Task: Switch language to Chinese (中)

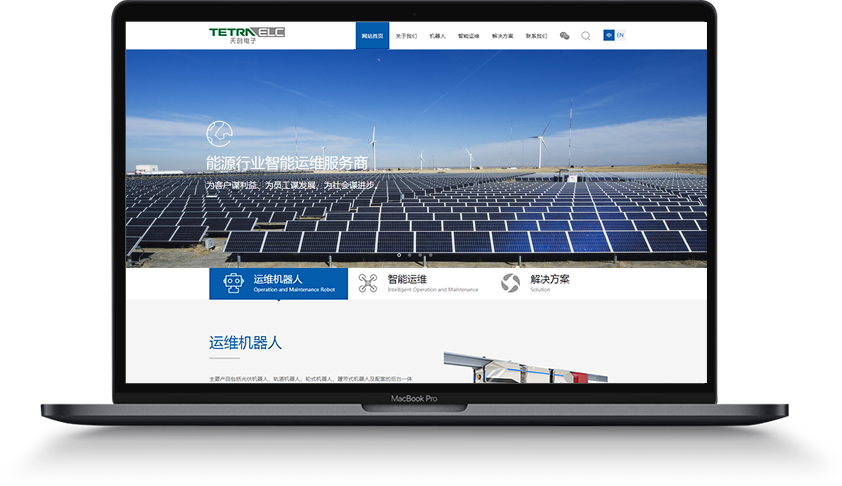Action: (x=609, y=35)
